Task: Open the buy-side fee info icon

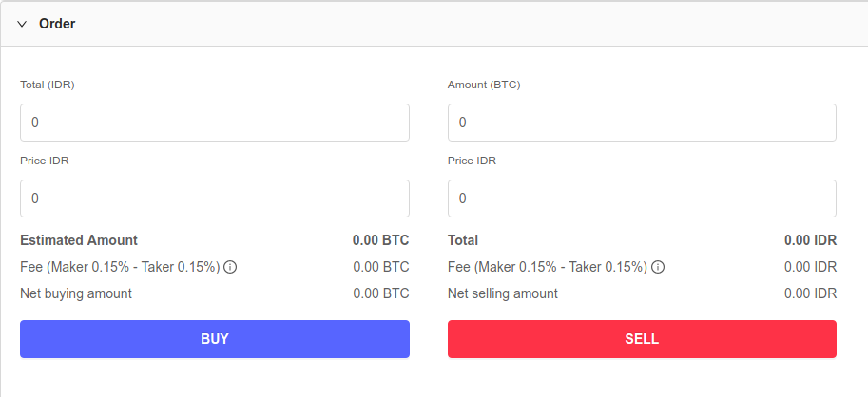Action: click(x=230, y=267)
